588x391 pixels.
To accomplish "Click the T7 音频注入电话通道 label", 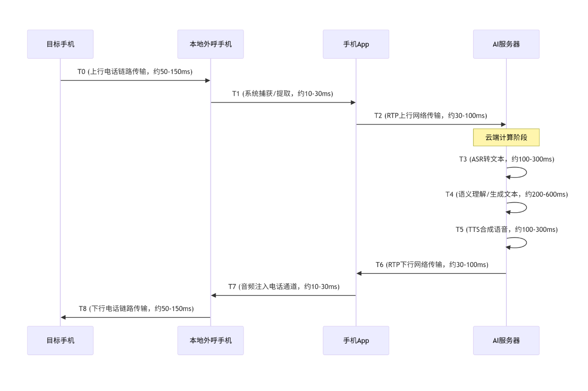I will [x=284, y=286].
